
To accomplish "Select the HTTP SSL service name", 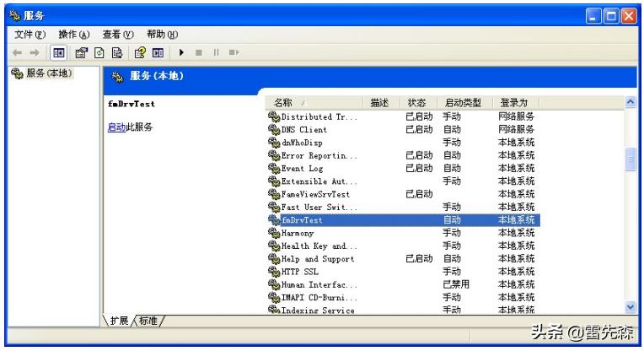I will (x=300, y=272).
